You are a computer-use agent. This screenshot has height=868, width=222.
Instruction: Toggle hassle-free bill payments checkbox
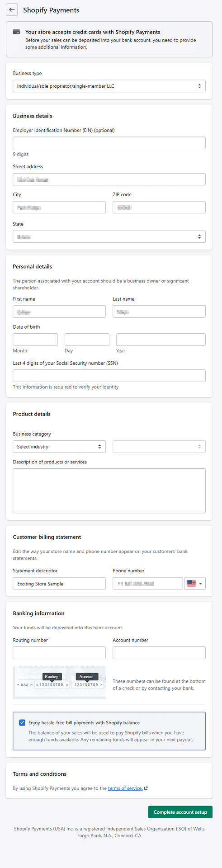tap(22, 722)
